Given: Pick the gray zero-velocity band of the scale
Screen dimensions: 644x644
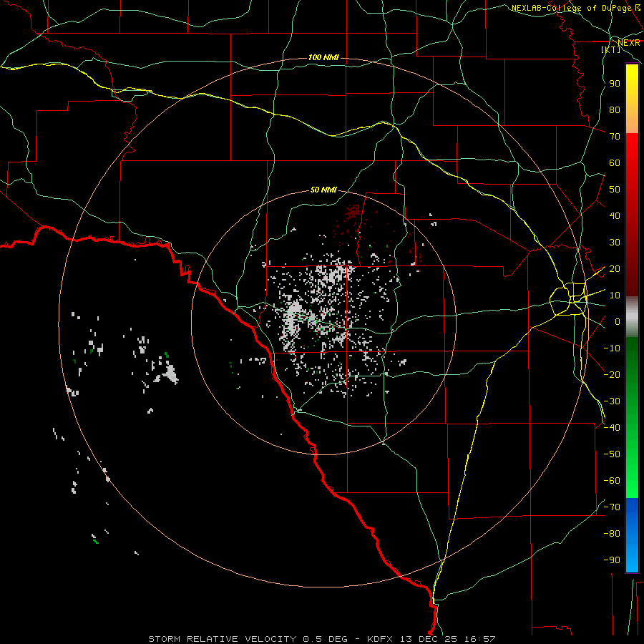Looking at the screenshot, I should [x=632, y=317].
